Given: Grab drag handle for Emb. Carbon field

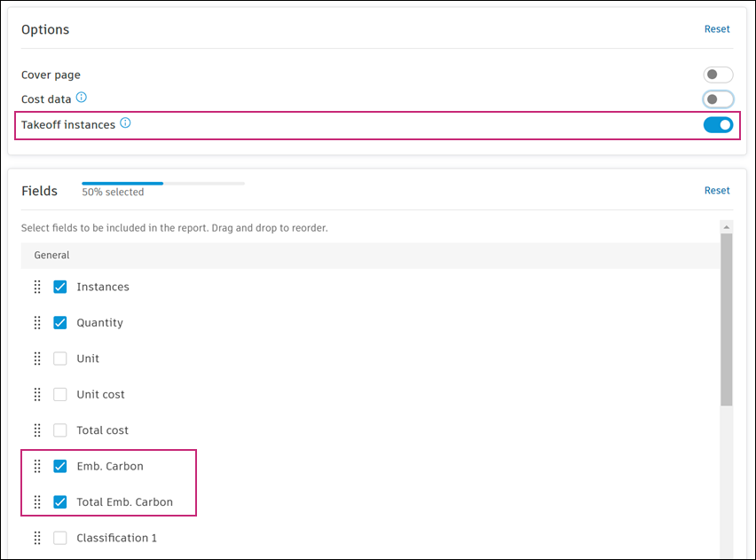Looking at the screenshot, I should tap(37, 466).
